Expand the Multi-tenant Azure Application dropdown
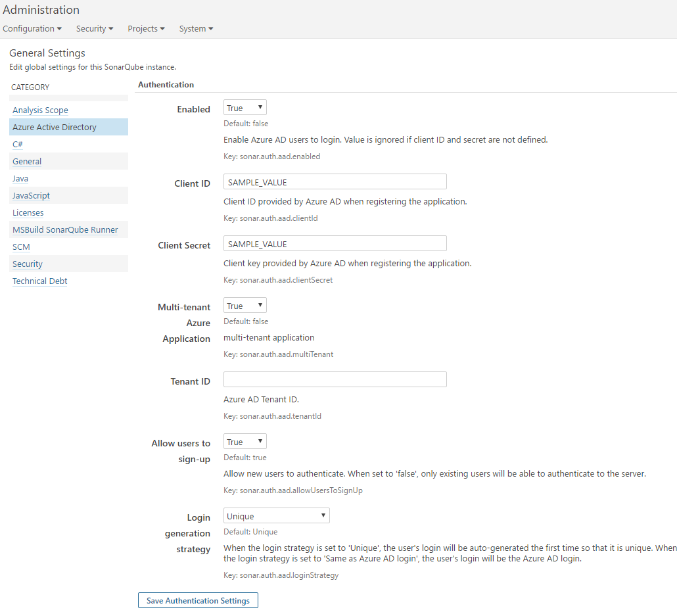Viewport: 677px width, 616px height. point(245,306)
